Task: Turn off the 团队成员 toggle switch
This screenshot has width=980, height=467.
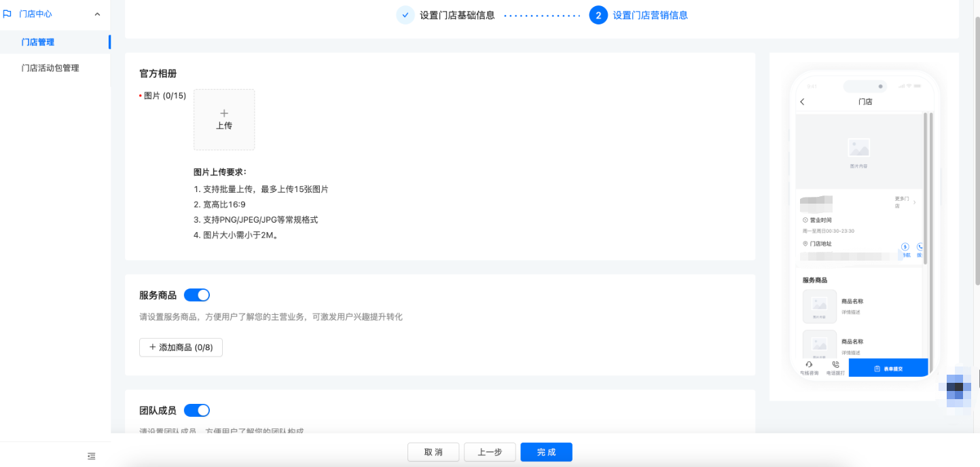Action: [197, 410]
